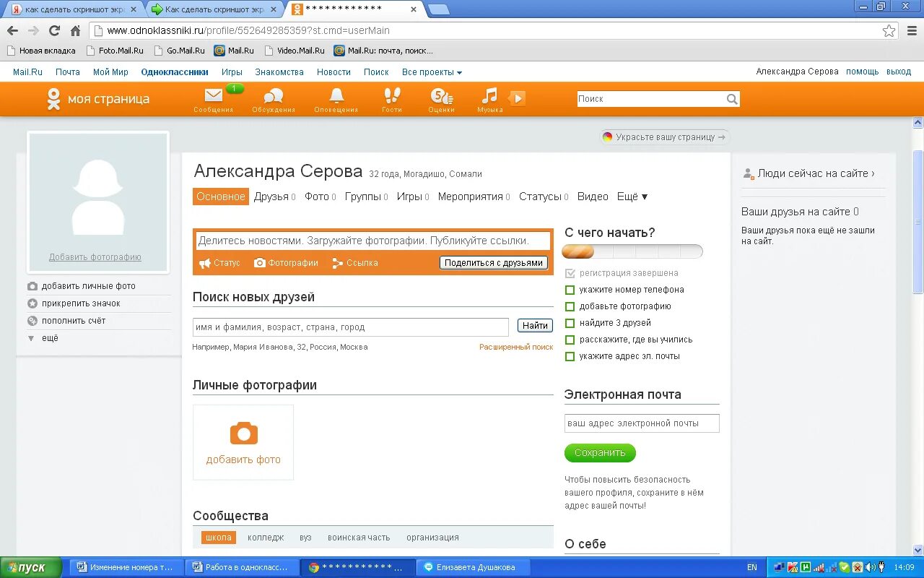Click the header 'Поиск' search field
Screen dimensions: 924x578
(x=650, y=99)
